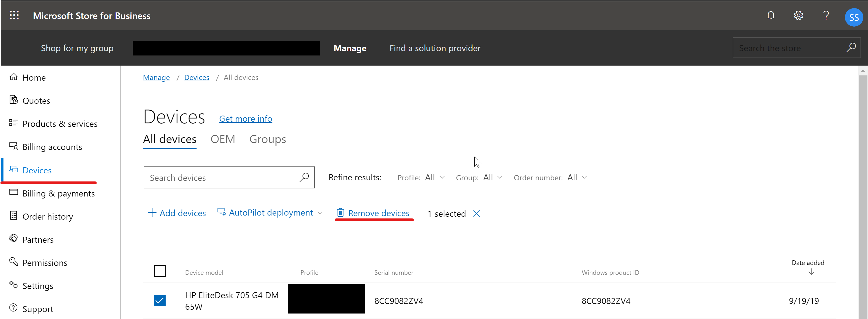
Task: Click the Quotes sidebar icon
Action: 14,100
